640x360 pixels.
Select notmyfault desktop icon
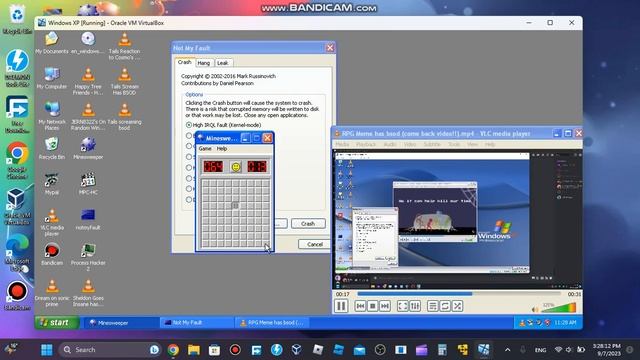(x=88, y=219)
